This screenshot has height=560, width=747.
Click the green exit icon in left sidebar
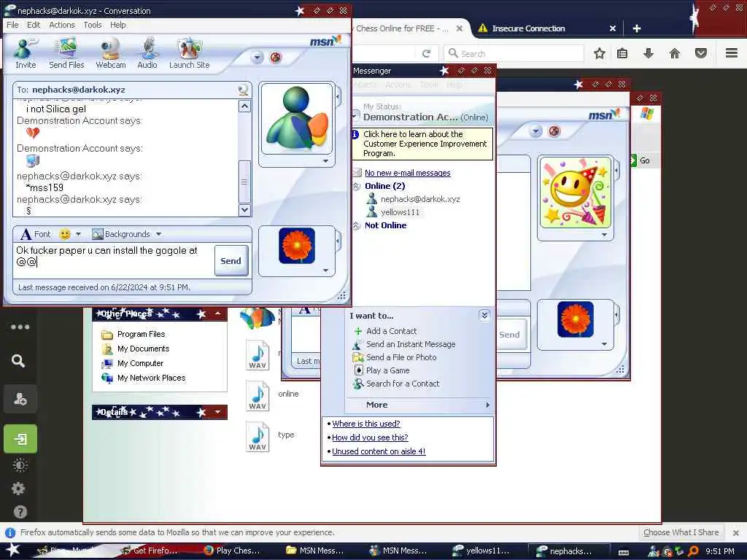coord(20,438)
